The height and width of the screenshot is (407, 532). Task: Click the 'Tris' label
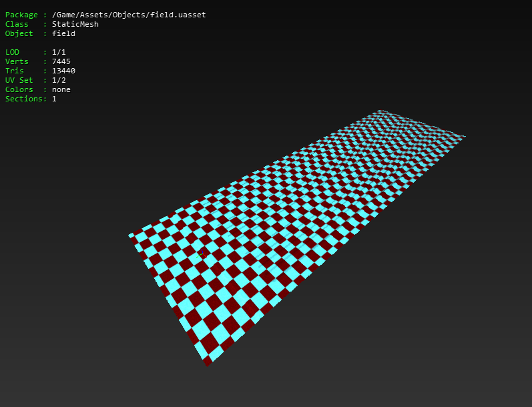(x=14, y=71)
